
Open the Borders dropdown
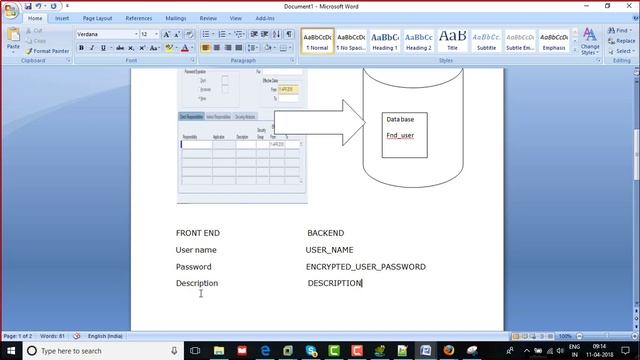(x=290, y=48)
